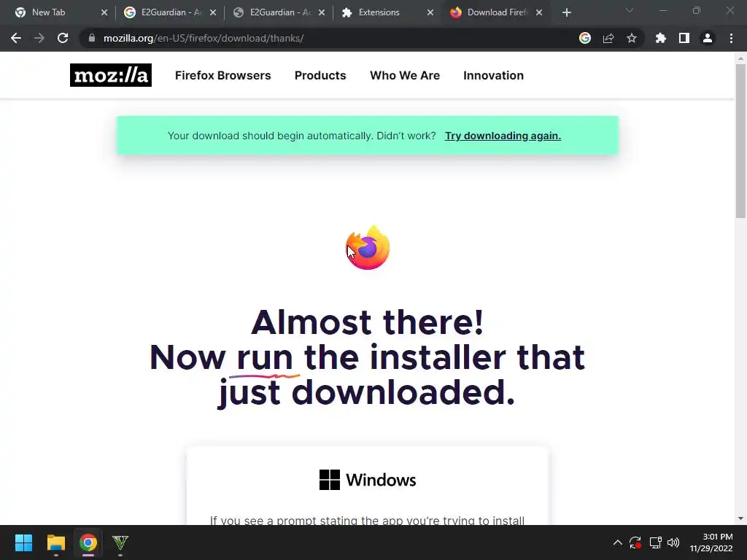Image resolution: width=747 pixels, height=560 pixels.
Task: Open the Firefox Browsers menu
Action: [223, 75]
